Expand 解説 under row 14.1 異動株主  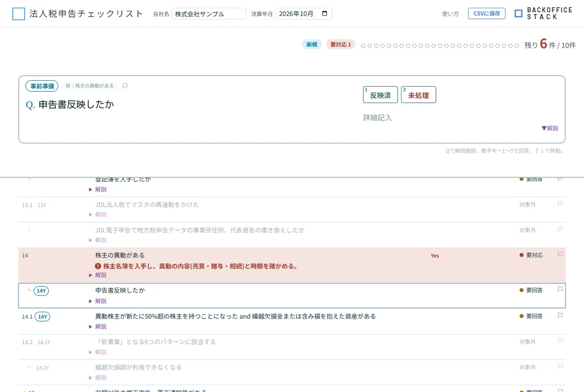(98, 326)
